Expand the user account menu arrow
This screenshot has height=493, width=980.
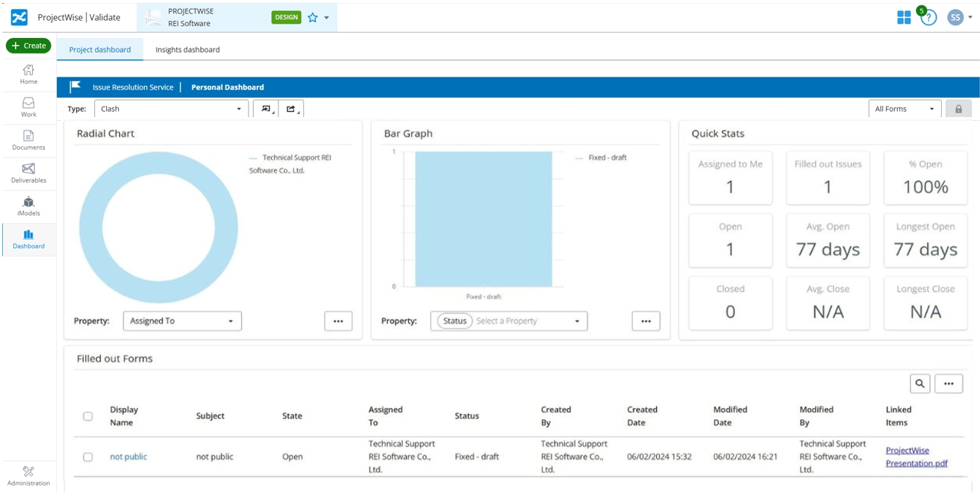(x=970, y=17)
